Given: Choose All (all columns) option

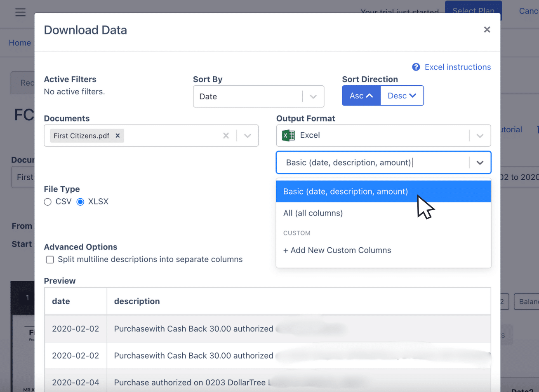Looking at the screenshot, I should click(x=384, y=213).
